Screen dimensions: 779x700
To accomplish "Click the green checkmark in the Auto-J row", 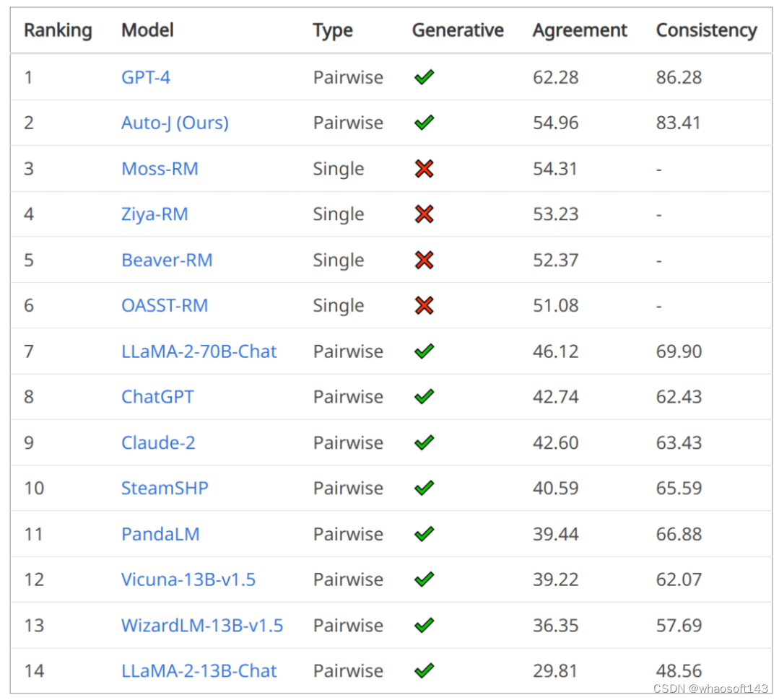I will click(x=425, y=122).
